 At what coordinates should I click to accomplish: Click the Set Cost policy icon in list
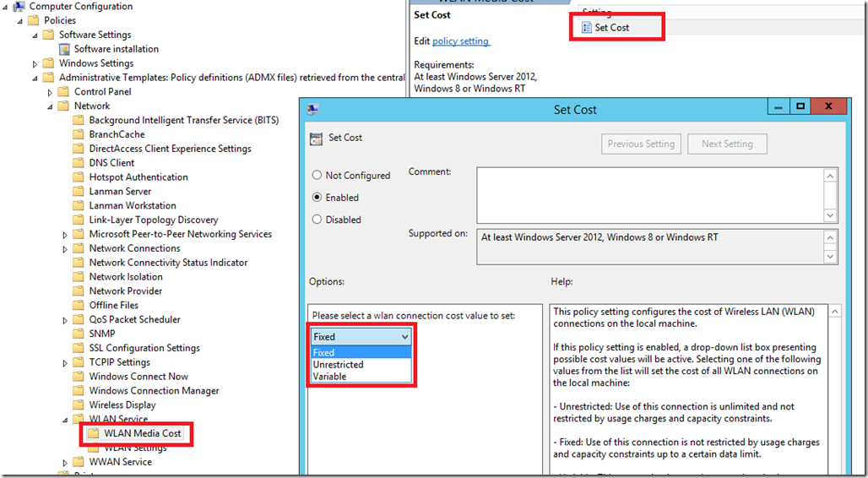[x=586, y=28]
